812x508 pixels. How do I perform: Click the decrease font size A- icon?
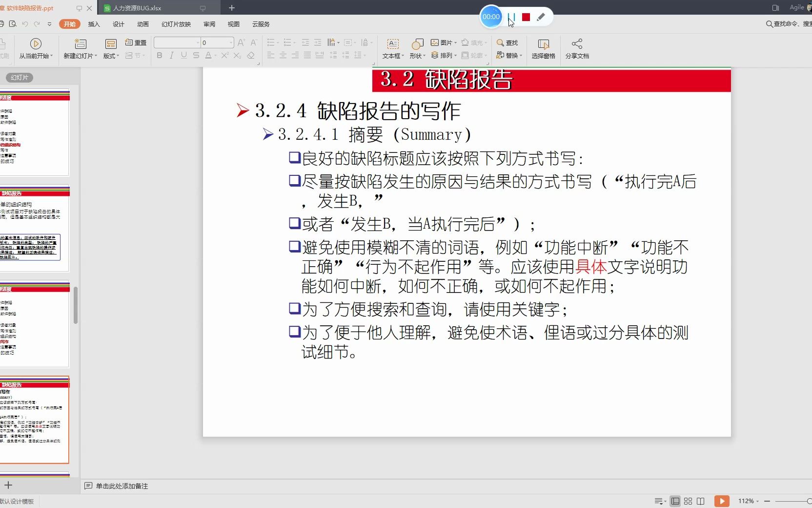[x=254, y=42]
